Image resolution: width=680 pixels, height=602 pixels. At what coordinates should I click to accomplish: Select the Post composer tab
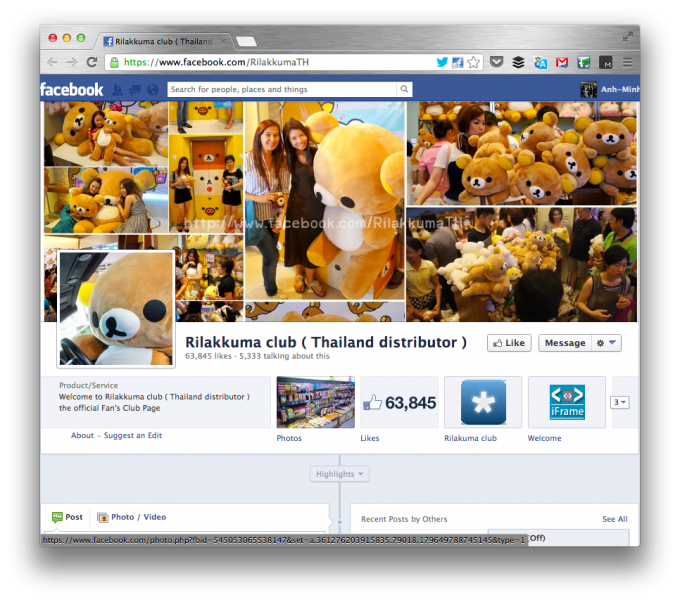[67, 517]
